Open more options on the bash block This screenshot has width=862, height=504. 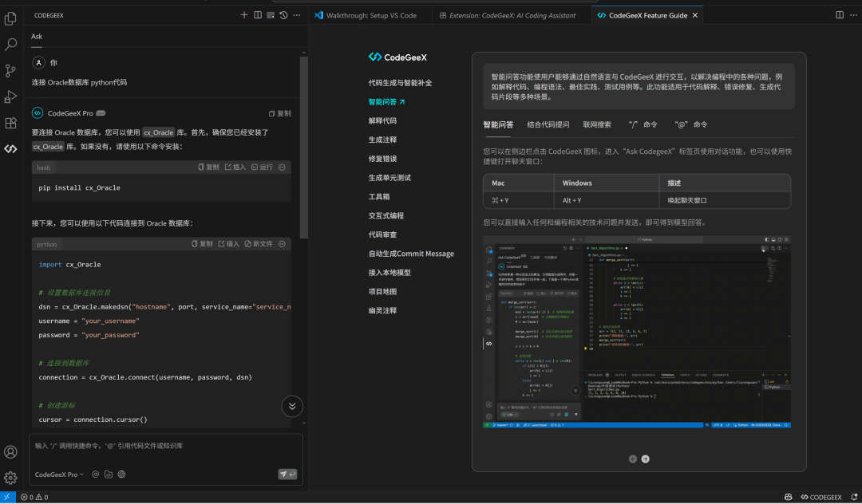point(282,167)
